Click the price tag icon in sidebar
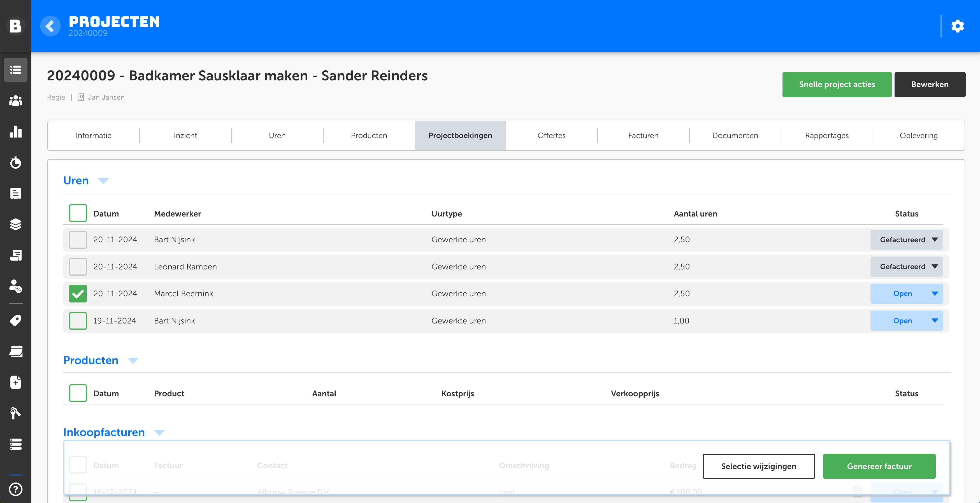 click(16, 320)
